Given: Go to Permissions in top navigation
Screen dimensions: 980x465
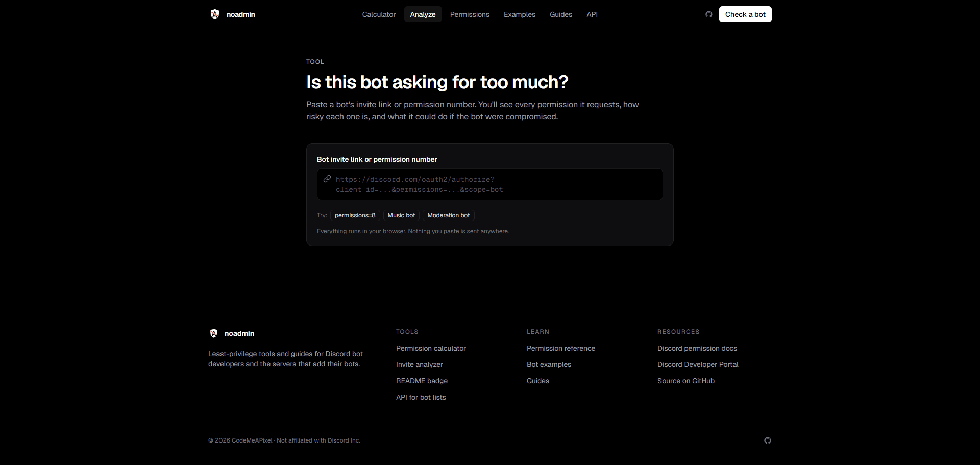Looking at the screenshot, I should (470, 14).
